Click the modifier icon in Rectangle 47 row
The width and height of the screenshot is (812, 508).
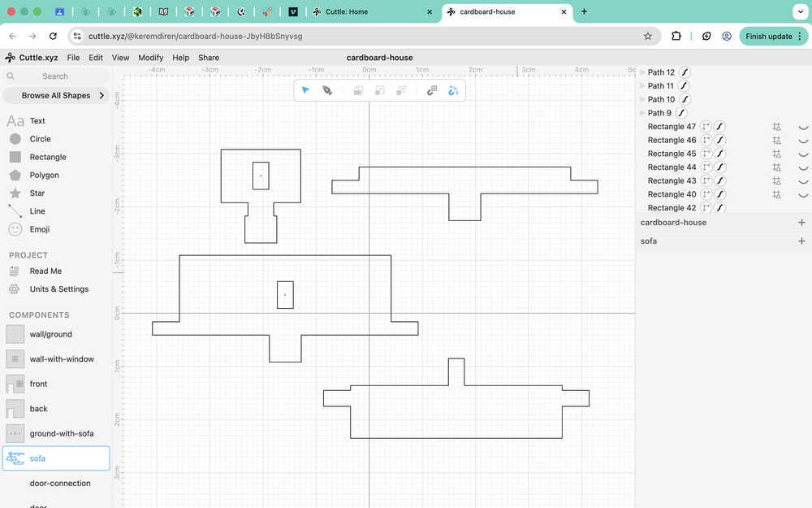[776, 127]
